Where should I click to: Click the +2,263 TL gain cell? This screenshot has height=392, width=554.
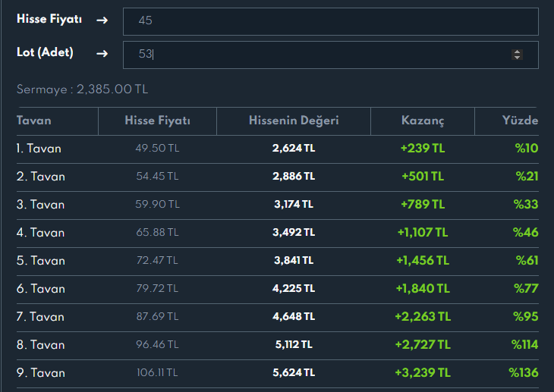423,316
